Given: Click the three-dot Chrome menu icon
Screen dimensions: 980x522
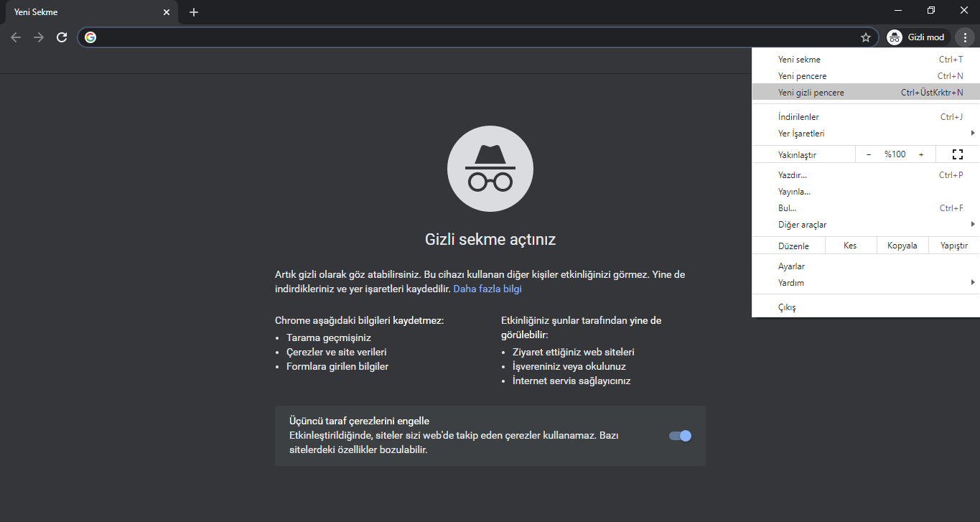Looking at the screenshot, I should (x=965, y=37).
